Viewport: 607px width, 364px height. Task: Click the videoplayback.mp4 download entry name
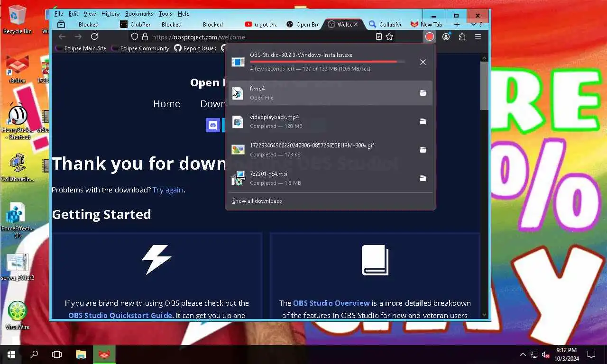(274, 117)
